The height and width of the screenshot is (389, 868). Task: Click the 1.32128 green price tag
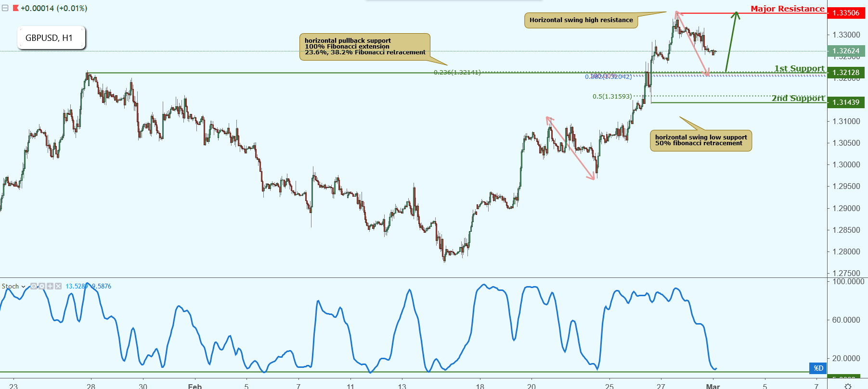846,73
